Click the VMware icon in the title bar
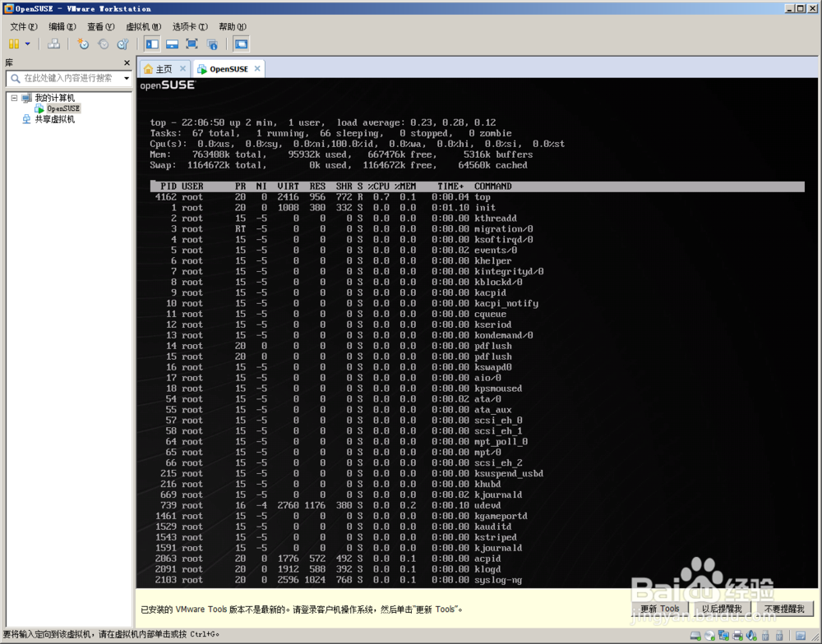This screenshot has width=822, height=644. pyautogui.click(x=8, y=8)
